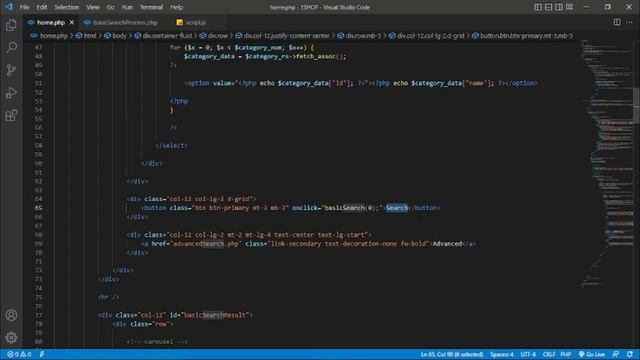Open the Run and Debug view
This screenshot has height=360, width=640.
11,93
